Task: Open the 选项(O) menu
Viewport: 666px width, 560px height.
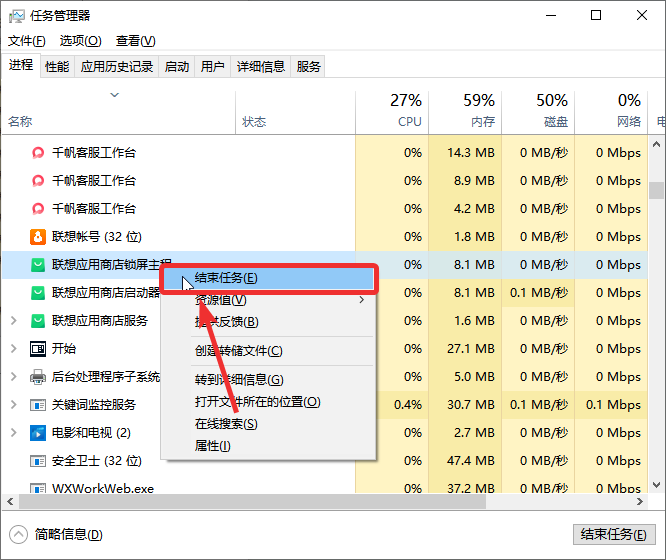Action: [81, 41]
